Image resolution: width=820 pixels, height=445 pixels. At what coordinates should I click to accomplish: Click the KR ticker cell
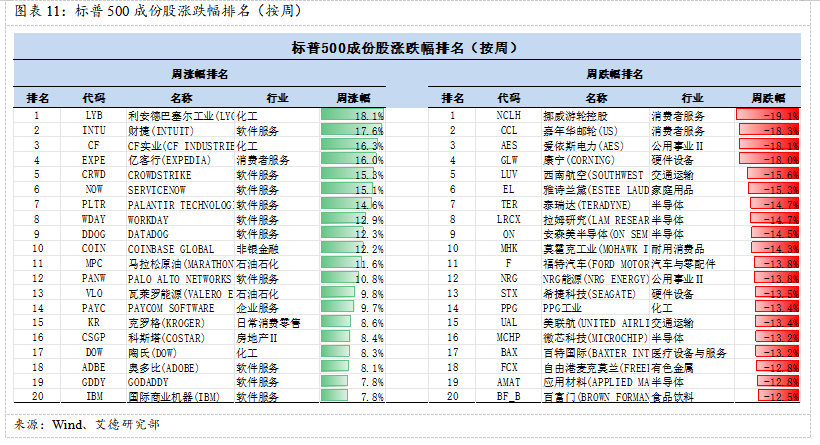tap(94, 323)
